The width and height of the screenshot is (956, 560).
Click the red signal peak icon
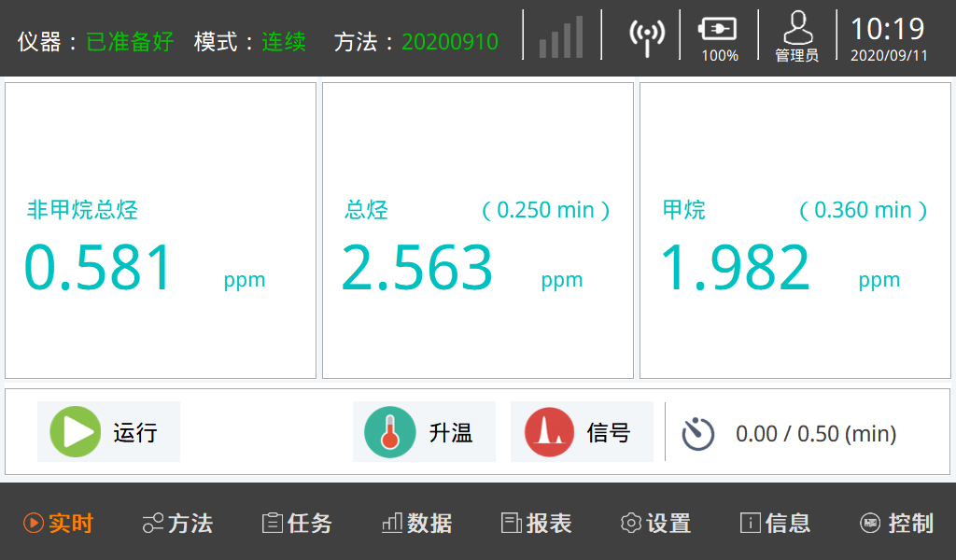[x=549, y=432]
